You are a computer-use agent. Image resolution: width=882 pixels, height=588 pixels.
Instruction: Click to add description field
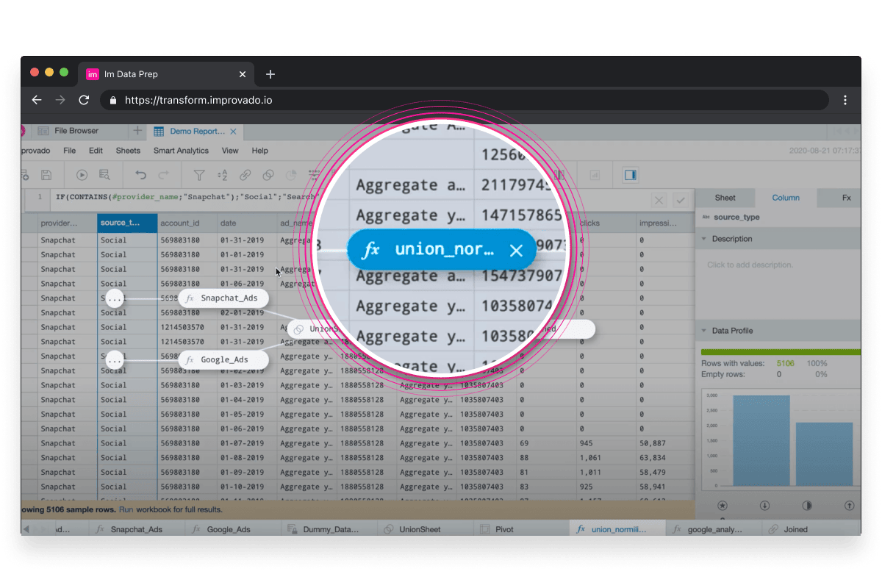[x=750, y=265]
